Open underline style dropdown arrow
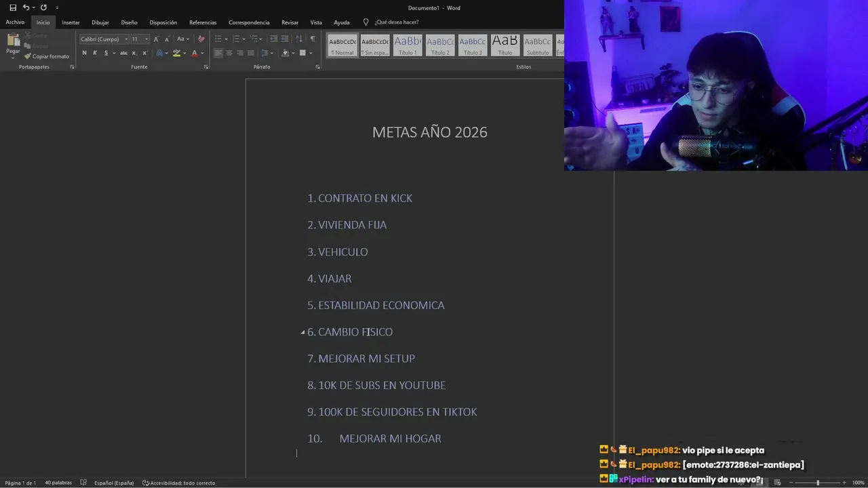The height and width of the screenshot is (488, 868). [114, 53]
